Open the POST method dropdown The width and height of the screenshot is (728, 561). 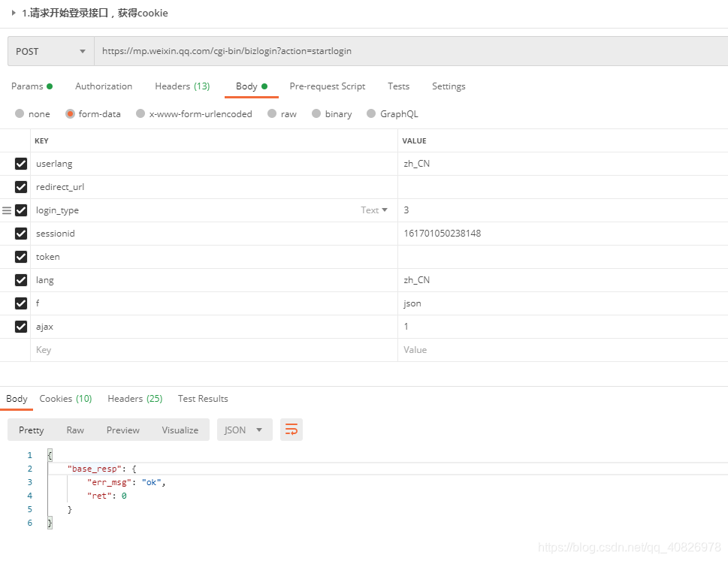coord(50,51)
